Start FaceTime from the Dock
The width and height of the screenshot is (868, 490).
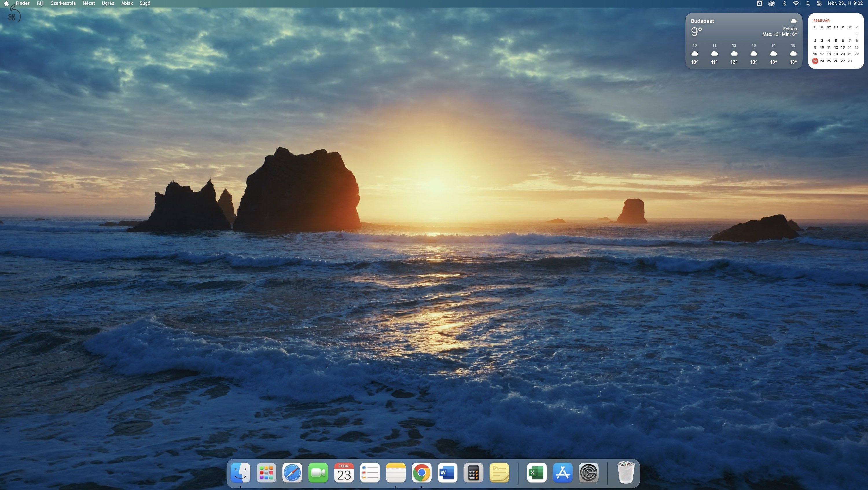pyautogui.click(x=318, y=473)
